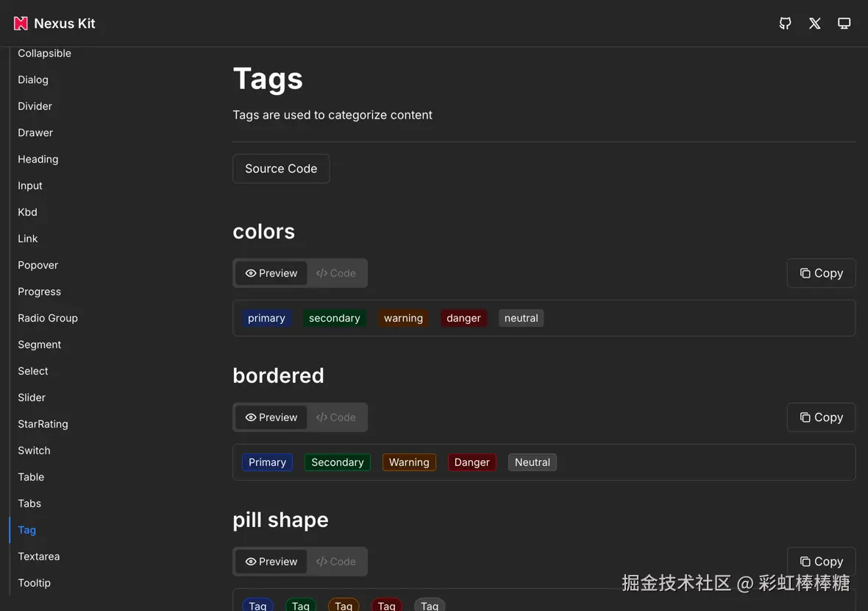The image size is (868, 611).
Task: Go to Radio Group in sidebar
Action: (48, 318)
